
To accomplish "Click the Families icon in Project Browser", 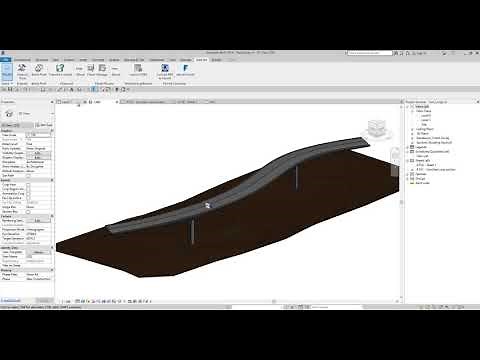I will pos(412,174).
